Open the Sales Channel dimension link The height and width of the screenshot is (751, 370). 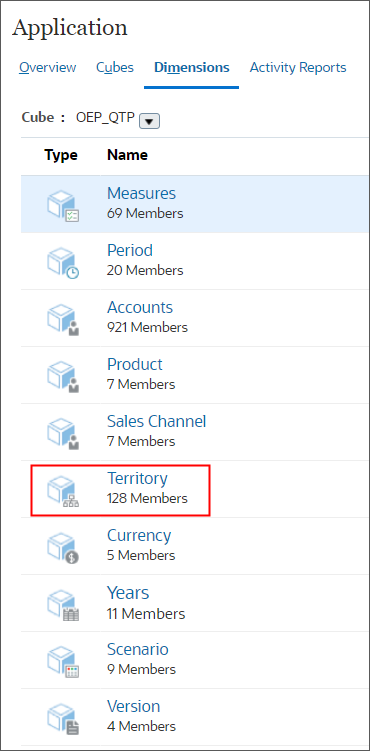coord(157,421)
